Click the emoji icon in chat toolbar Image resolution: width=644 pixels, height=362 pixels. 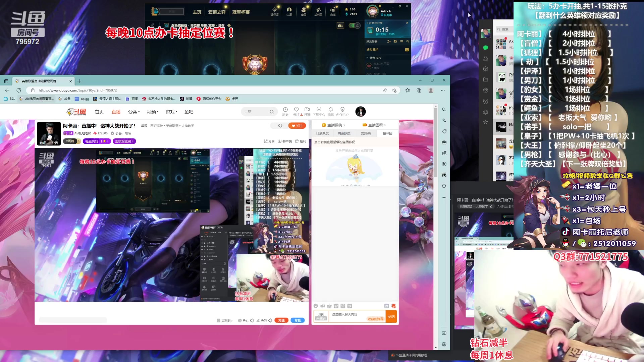[x=316, y=306]
